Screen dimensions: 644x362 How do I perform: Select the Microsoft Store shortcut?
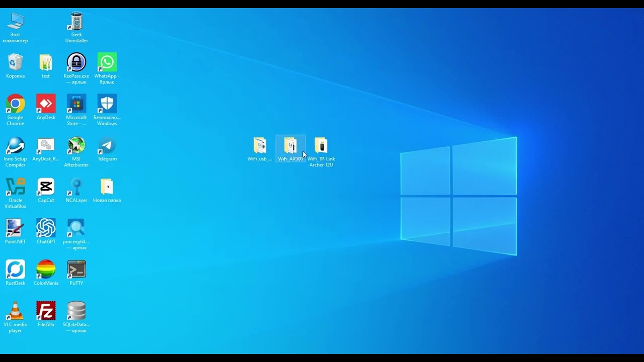click(76, 104)
